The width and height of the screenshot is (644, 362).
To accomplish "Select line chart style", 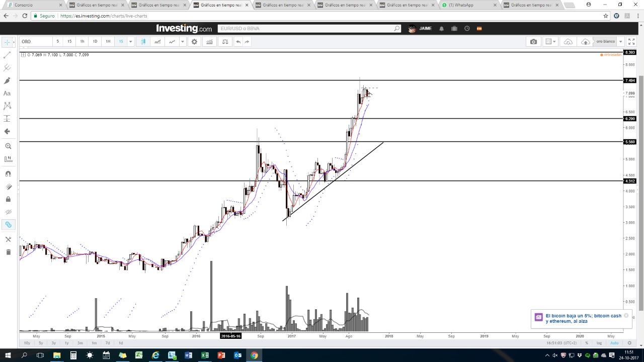I will [x=172, y=42].
